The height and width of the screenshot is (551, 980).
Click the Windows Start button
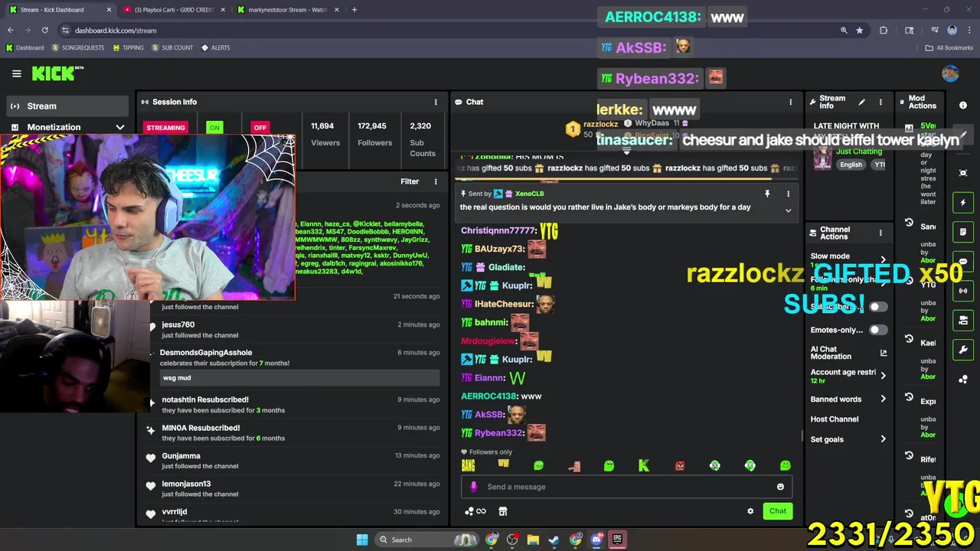[x=362, y=540]
